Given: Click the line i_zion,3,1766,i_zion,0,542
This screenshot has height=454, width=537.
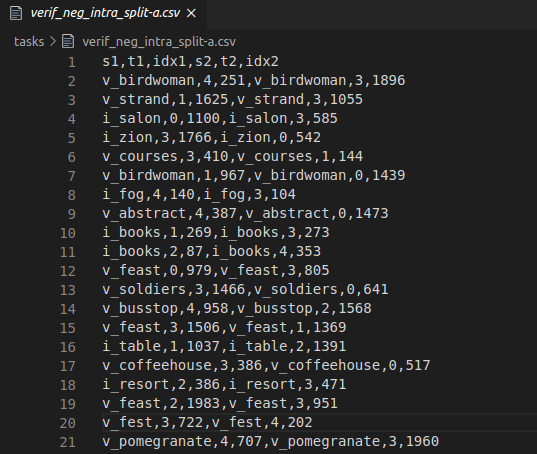Looking at the screenshot, I should (x=212, y=138).
